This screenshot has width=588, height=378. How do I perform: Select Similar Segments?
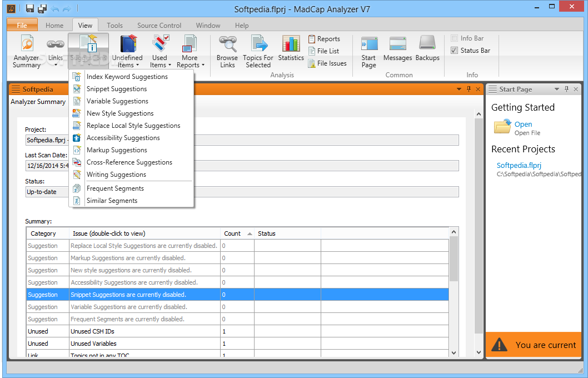coord(131,201)
